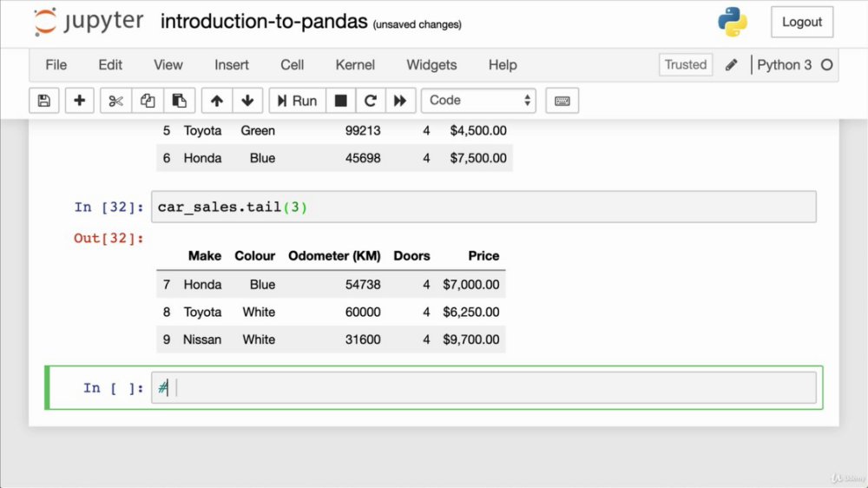Click the 99213 odometer value
This screenshot has height=488, width=868.
pyautogui.click(x=363, y=131)
